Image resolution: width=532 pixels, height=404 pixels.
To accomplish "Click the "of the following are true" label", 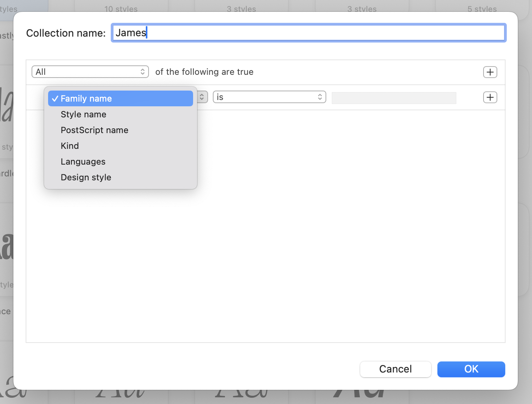I will tap(204, 72).
